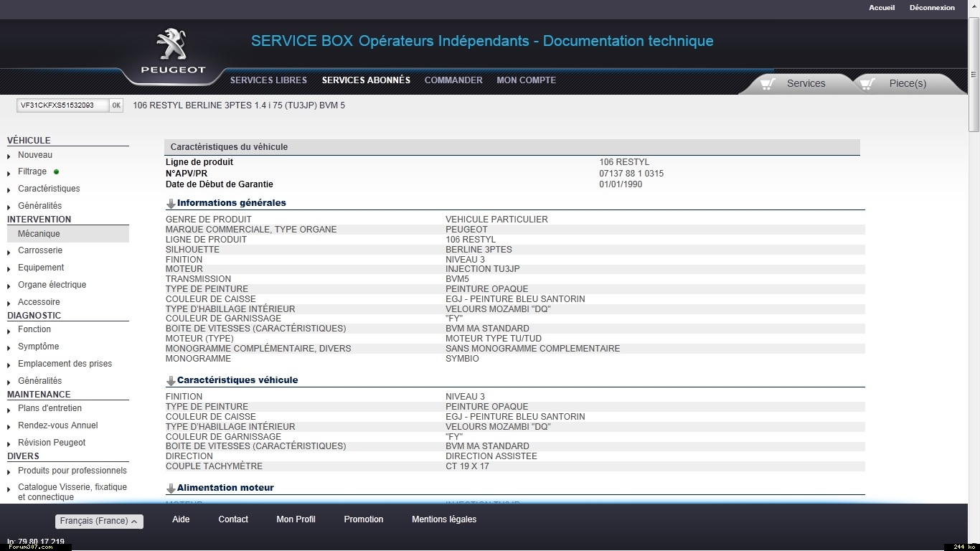Click the warranty date 01/01/1990

621,184
